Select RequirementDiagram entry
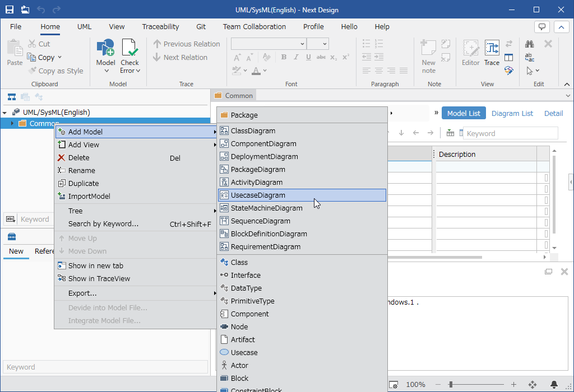 point(302,247)
